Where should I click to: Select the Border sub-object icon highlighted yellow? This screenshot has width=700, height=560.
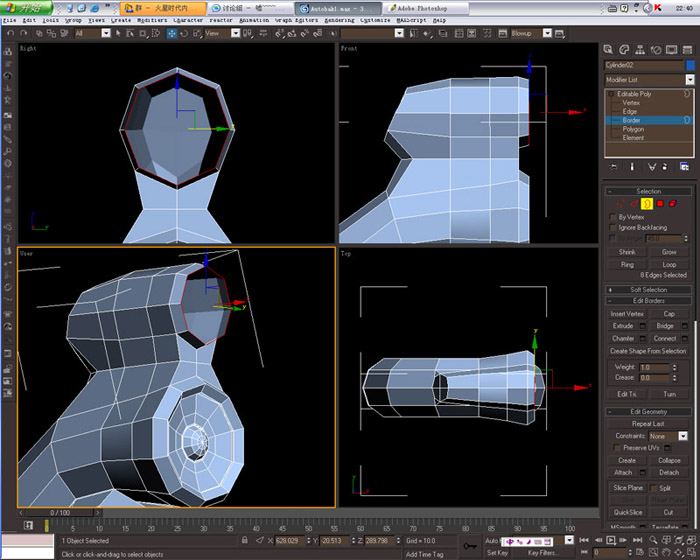click(x=647, y=204)
